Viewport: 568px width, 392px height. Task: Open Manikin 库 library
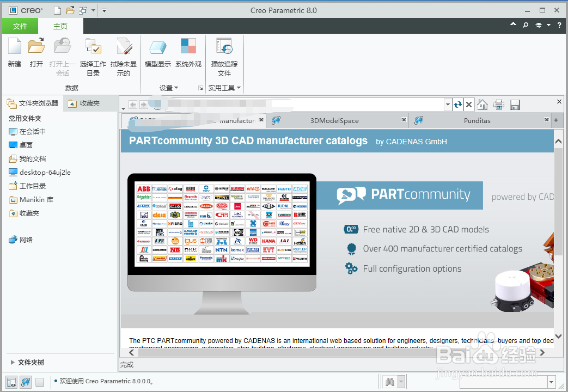31,200
